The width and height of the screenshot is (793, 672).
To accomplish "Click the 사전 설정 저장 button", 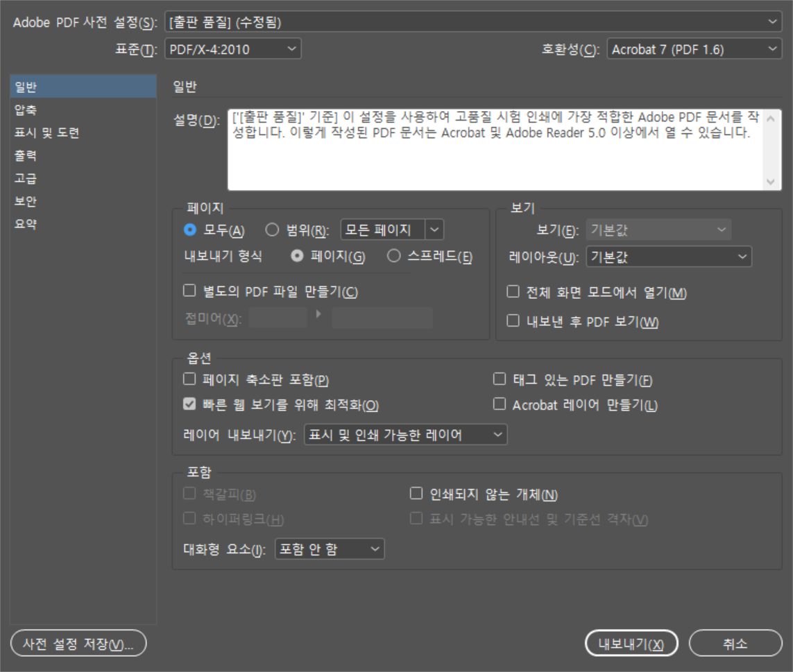I will pyautogui.click(x=78, y=643).
